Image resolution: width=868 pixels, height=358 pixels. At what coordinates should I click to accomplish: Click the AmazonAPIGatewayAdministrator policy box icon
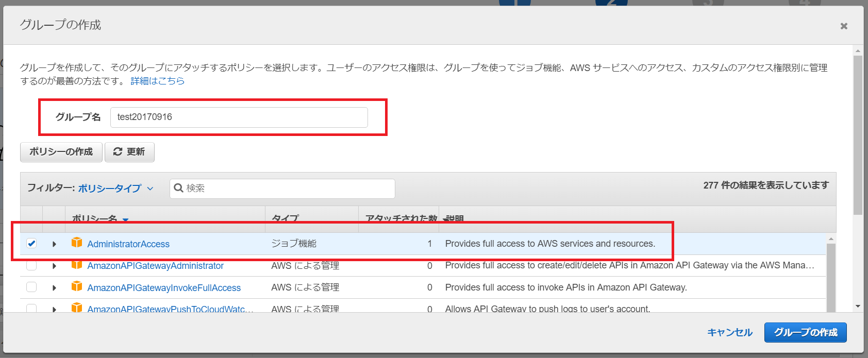click(x=77, y=265)
